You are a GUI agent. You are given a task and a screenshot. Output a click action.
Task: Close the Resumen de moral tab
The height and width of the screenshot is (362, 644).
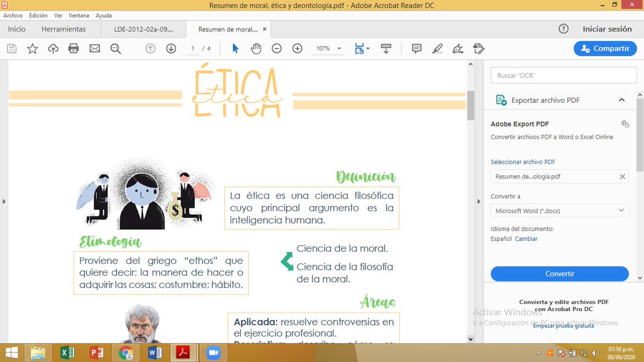265,29
